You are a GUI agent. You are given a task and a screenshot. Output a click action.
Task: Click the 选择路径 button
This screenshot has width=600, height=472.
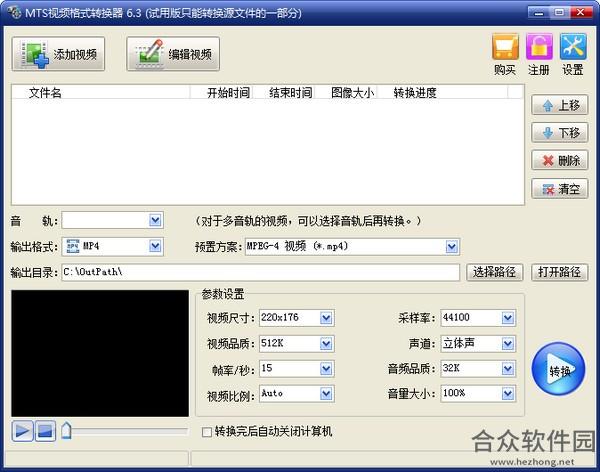494,272
